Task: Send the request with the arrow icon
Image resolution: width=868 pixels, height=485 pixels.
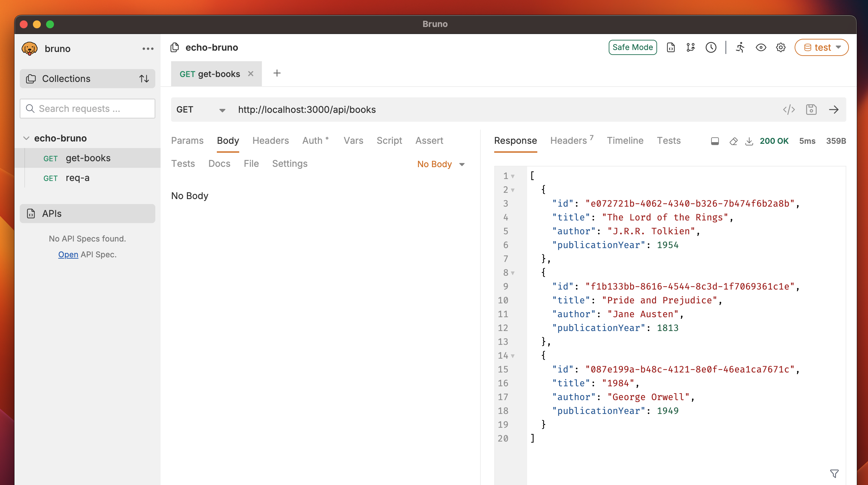Action: click(834, 110)
